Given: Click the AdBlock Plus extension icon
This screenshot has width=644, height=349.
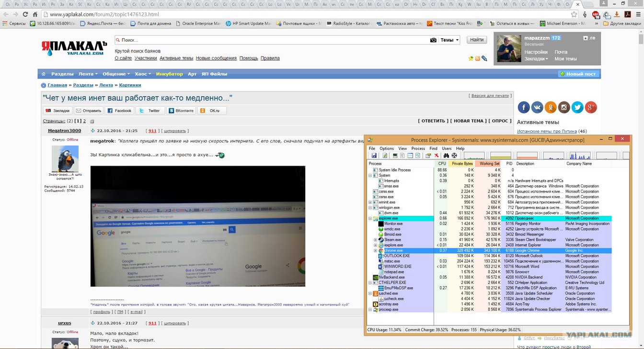Looking at the screenshot, I should point(596,14).
